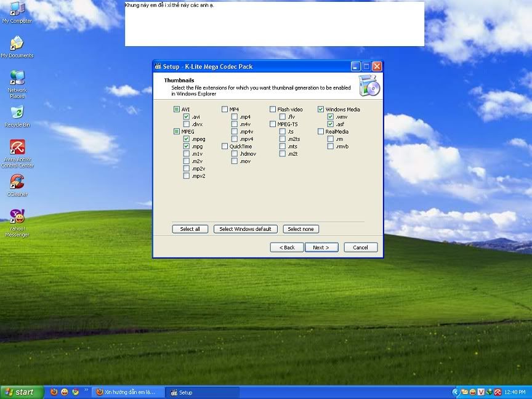The width and height of the screenshot is (532, 399).
Task: Select the Network Places desktop icon
Action: pos(17,84)
